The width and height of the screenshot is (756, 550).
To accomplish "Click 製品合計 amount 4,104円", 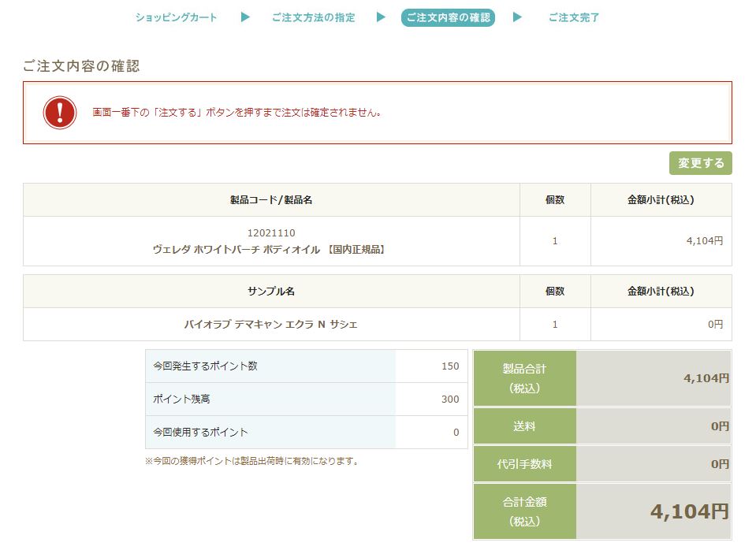I will (706, 378).
